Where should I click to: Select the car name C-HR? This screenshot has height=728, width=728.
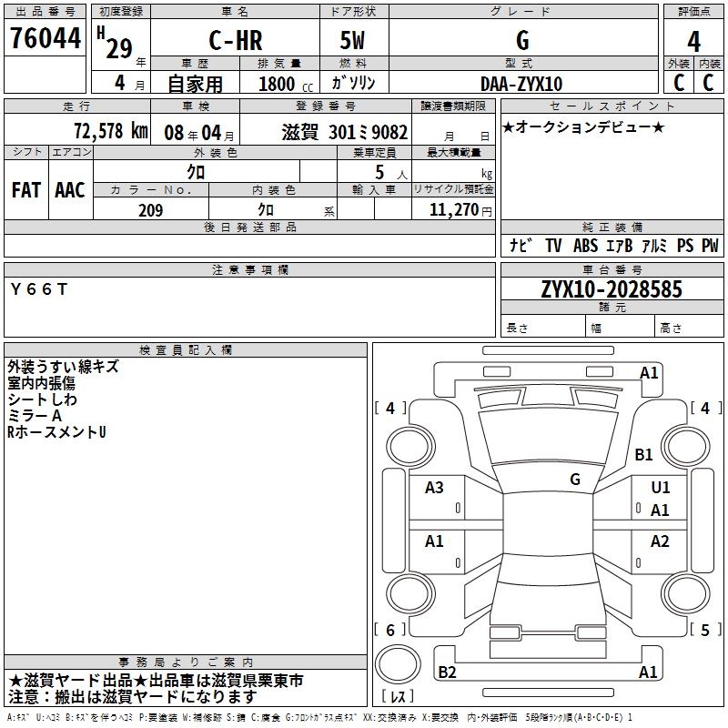click(x=236, y=40)
